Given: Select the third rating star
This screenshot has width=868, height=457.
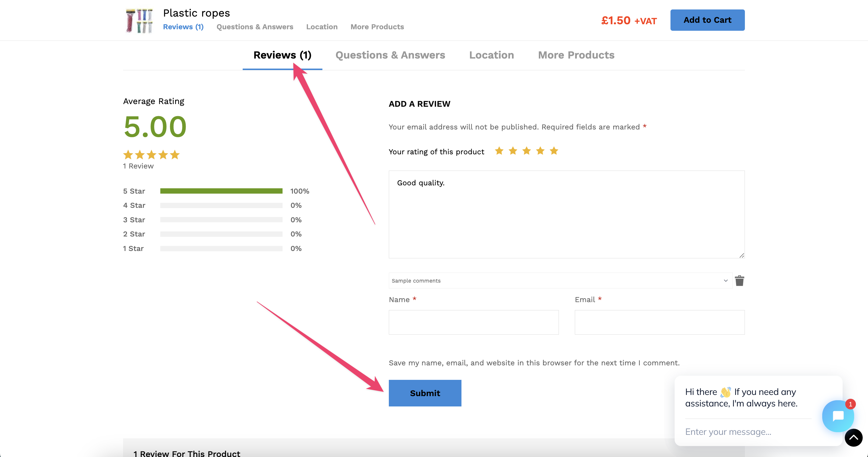Looking at the screenshot, I should click(x=527, y=151).
